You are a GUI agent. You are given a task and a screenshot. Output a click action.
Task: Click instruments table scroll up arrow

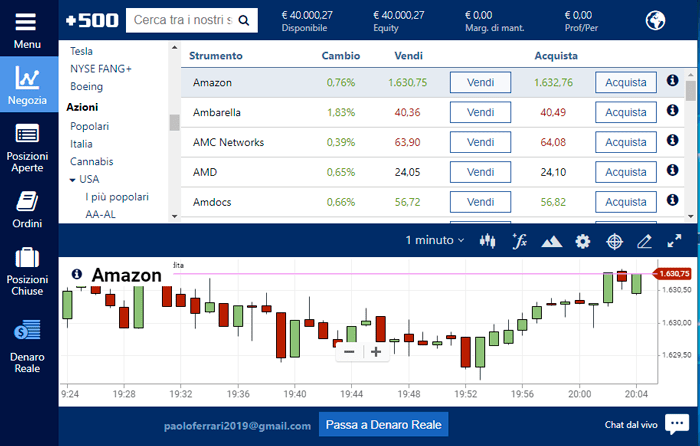click(x=691, y=75)
